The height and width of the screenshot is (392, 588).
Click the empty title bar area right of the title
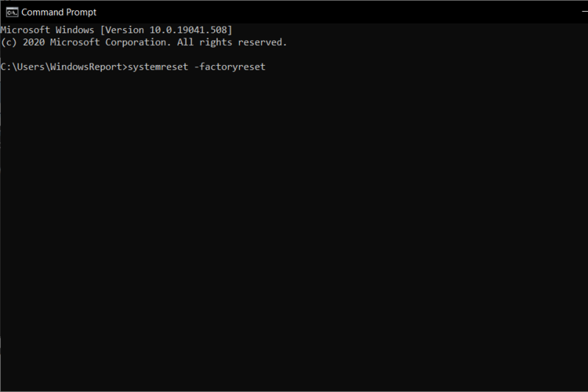(337, 13)
